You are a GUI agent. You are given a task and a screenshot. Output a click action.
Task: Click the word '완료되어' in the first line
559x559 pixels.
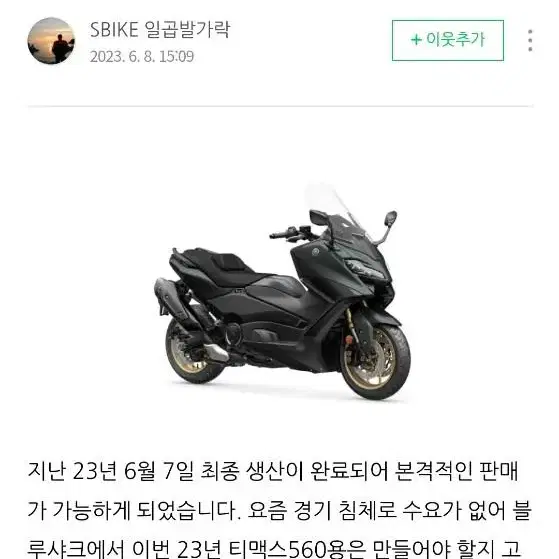[349, 472]
